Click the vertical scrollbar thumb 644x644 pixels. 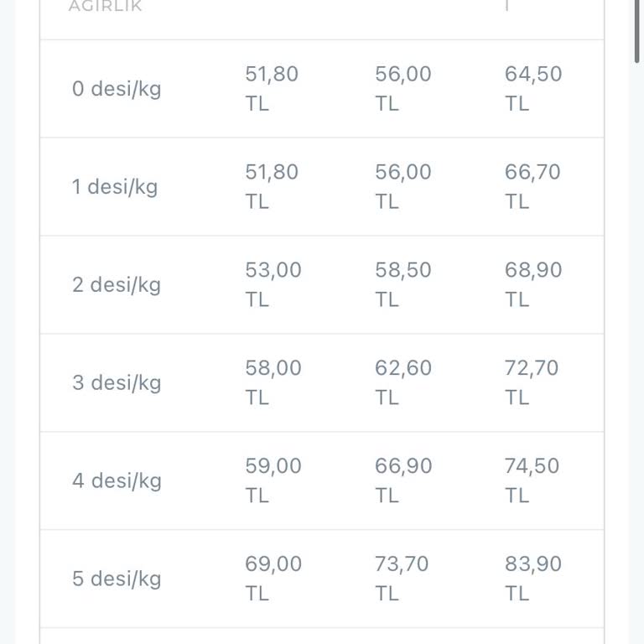(x=638, y=29)
